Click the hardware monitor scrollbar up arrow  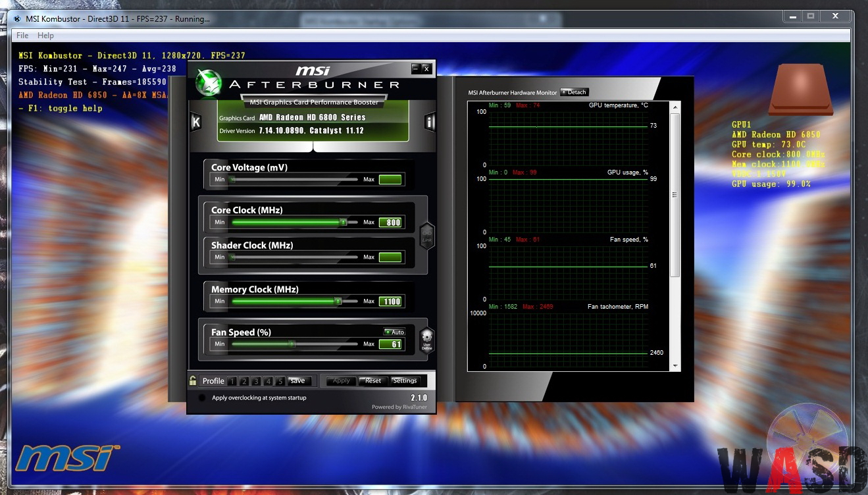(x=675, y=107)
